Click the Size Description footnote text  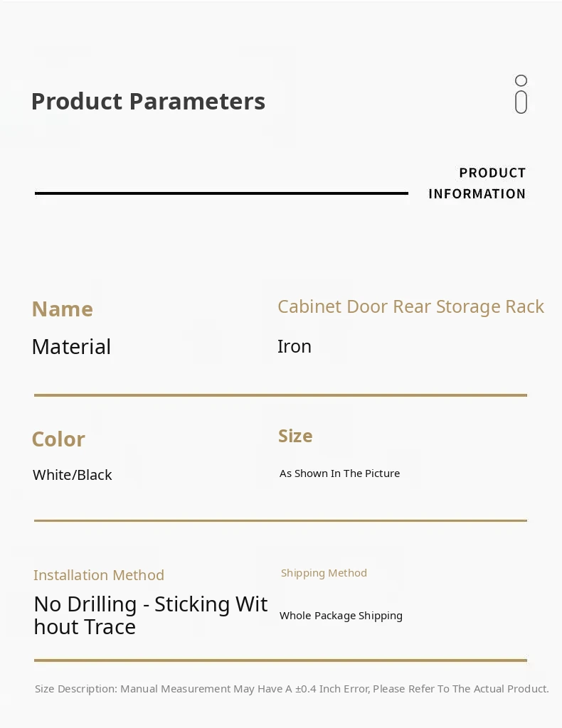292,689
